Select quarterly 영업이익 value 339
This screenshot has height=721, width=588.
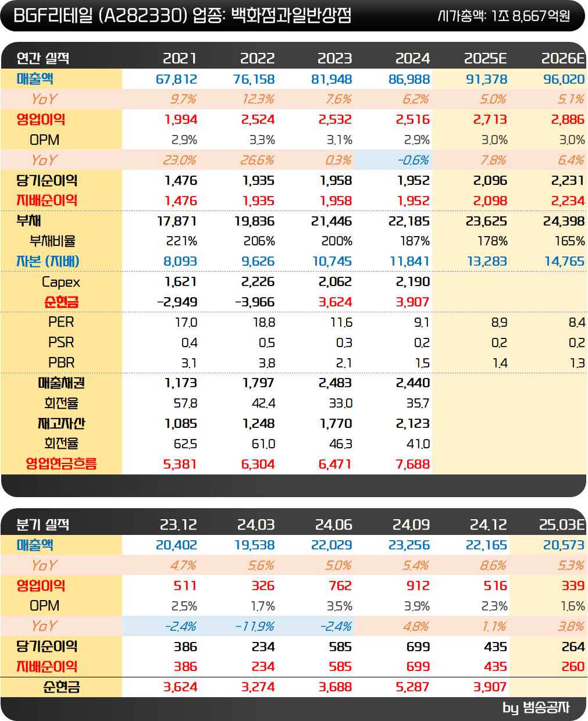click(x=573, y=586)
